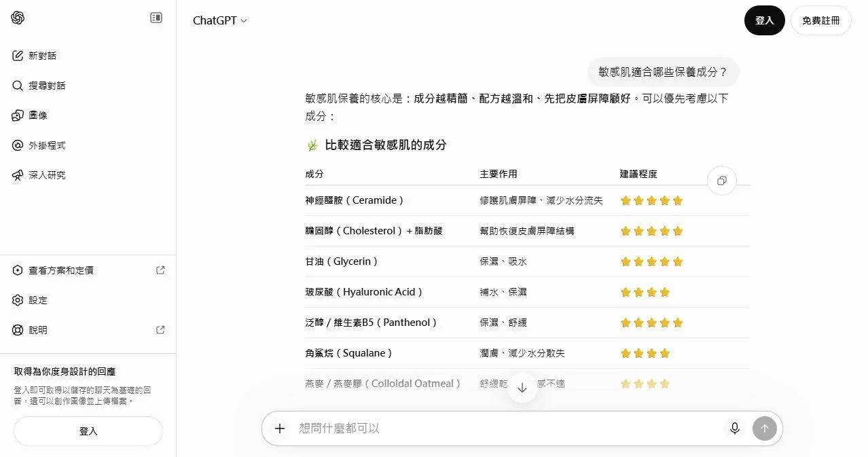Start a new chat via 新對話
The height and width of the screenshot is (457, 868).
coord(88,56)
